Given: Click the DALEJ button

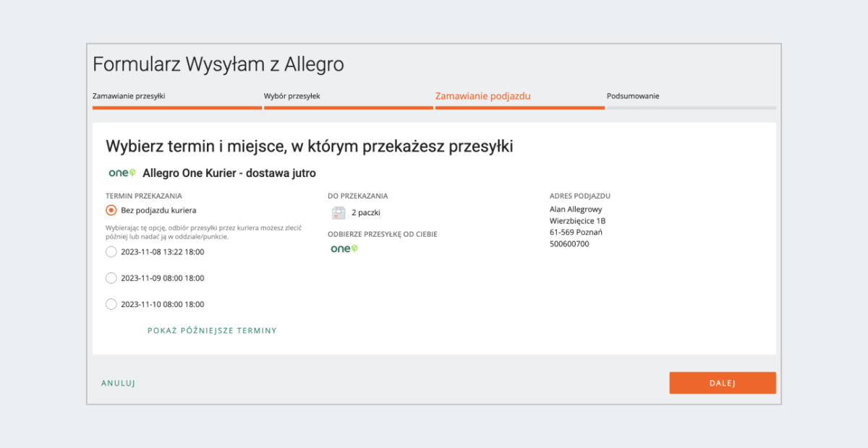Looking at the screenshot, I should point(723,382).
